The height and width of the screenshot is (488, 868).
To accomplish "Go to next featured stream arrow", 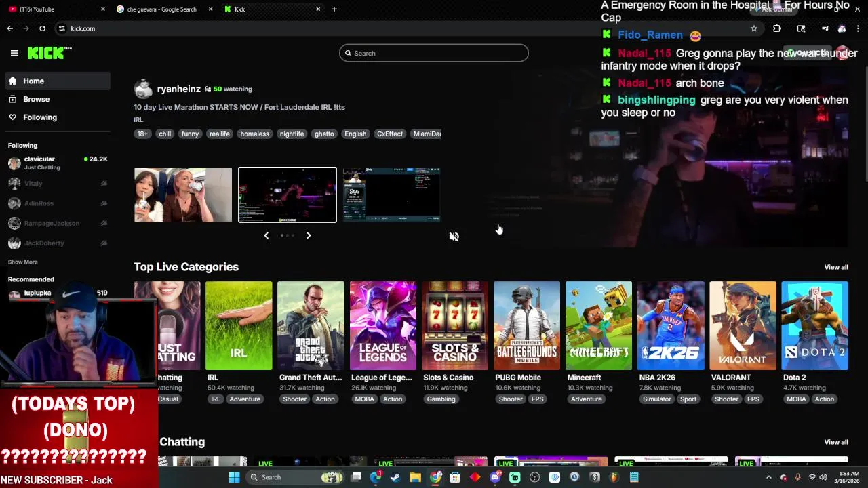I will (x=309, y=235).
